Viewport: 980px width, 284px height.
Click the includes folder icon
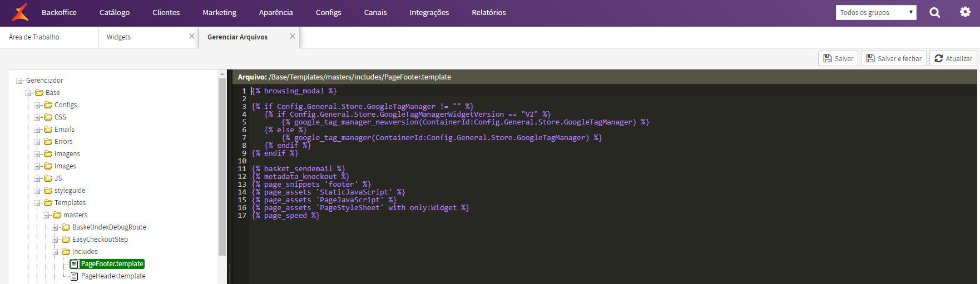tap(66, 252)
